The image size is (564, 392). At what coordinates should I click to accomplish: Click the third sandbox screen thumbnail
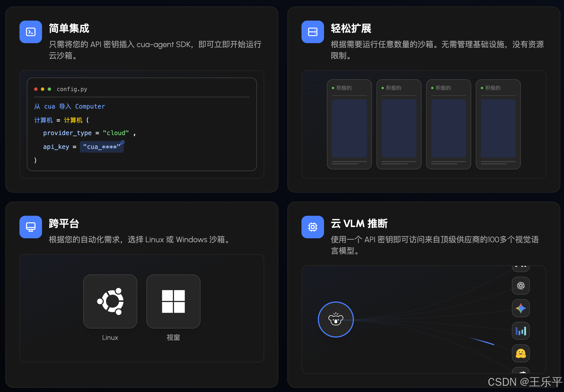point(448,128)
